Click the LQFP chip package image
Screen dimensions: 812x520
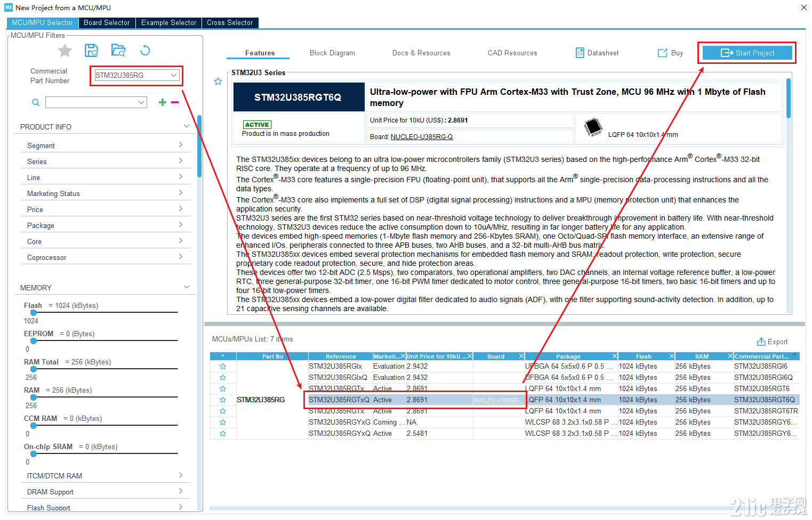pos(593,127)
